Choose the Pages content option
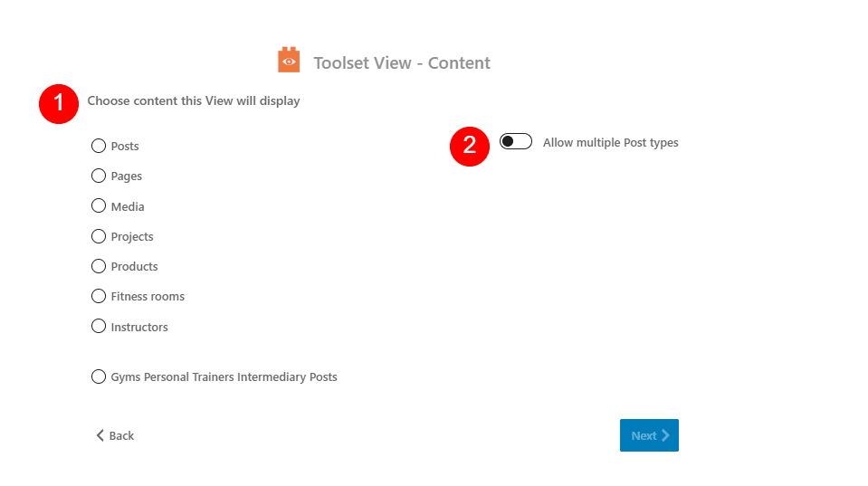Screen dimensions: 868x486 tap(99, 176)
